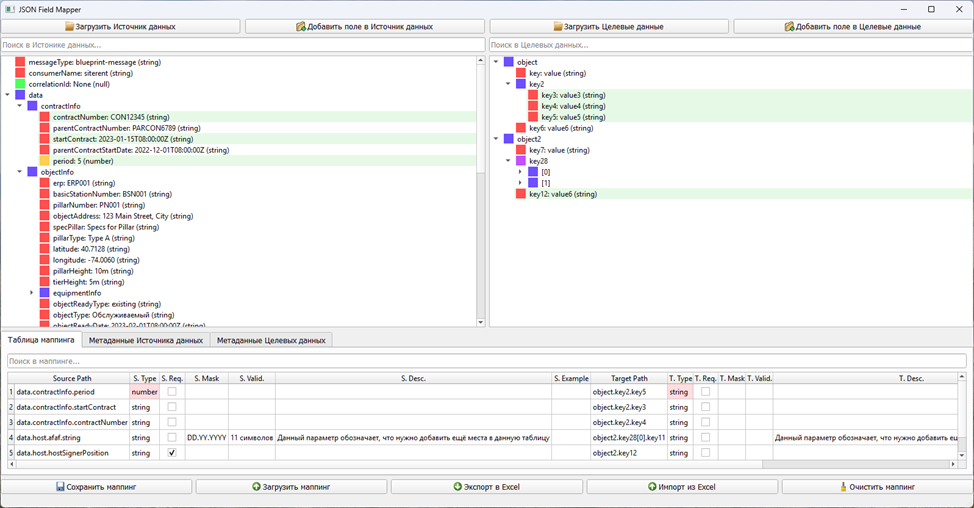Image resolution: width=974 pixels, height=508 pixels.
Task: Focus the Поиск в маппинге field
Action: [x=487, y=361]
